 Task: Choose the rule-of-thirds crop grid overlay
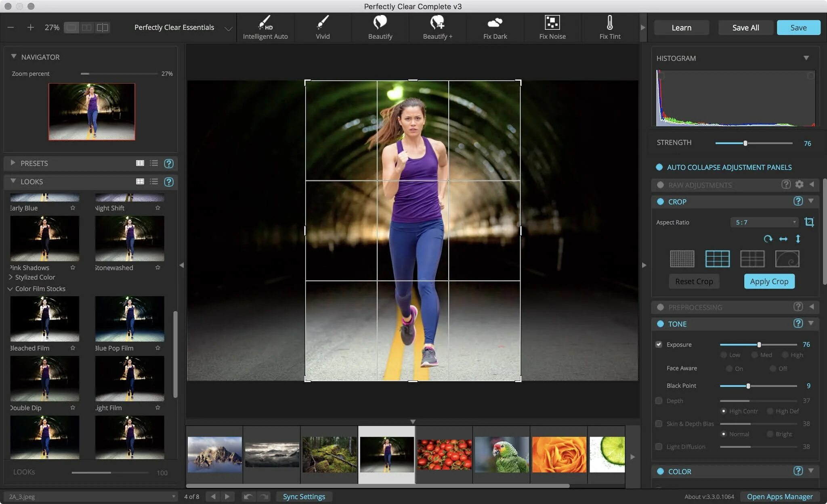pos(717,259)
